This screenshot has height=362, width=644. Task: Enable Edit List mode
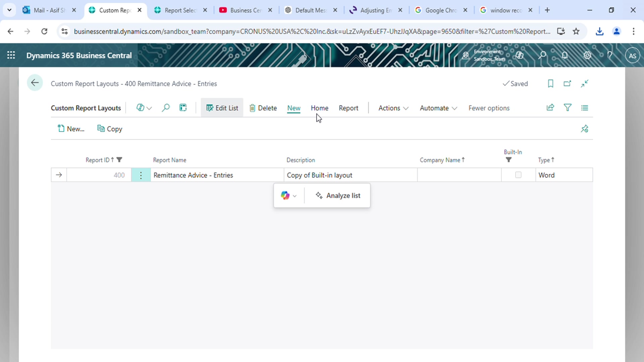222,108
